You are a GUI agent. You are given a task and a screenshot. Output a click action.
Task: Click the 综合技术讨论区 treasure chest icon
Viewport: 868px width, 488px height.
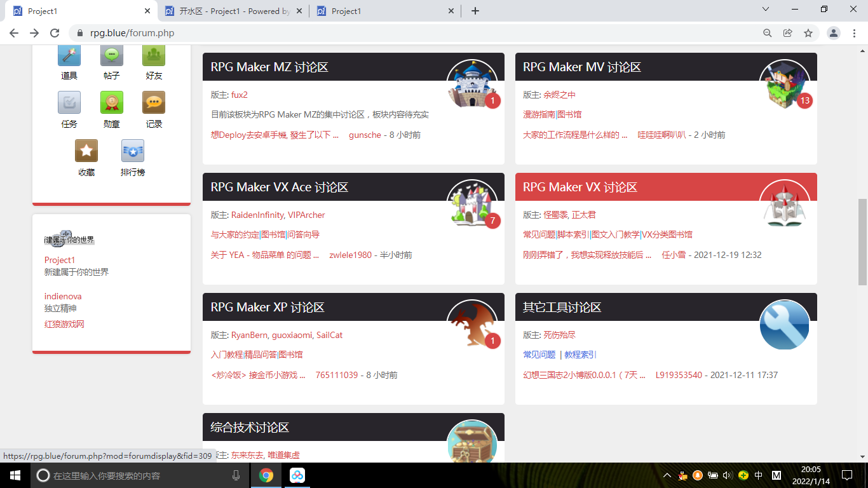(472, 442)
